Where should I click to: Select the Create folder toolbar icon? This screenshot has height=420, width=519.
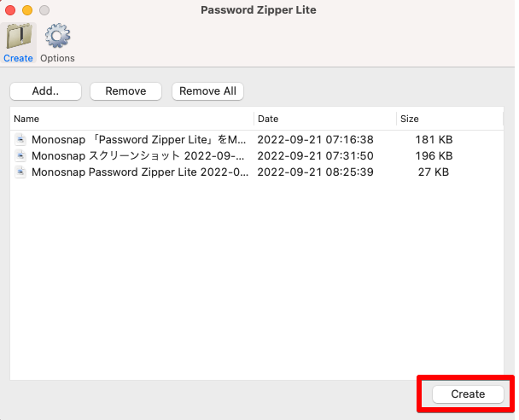(19, 37)
